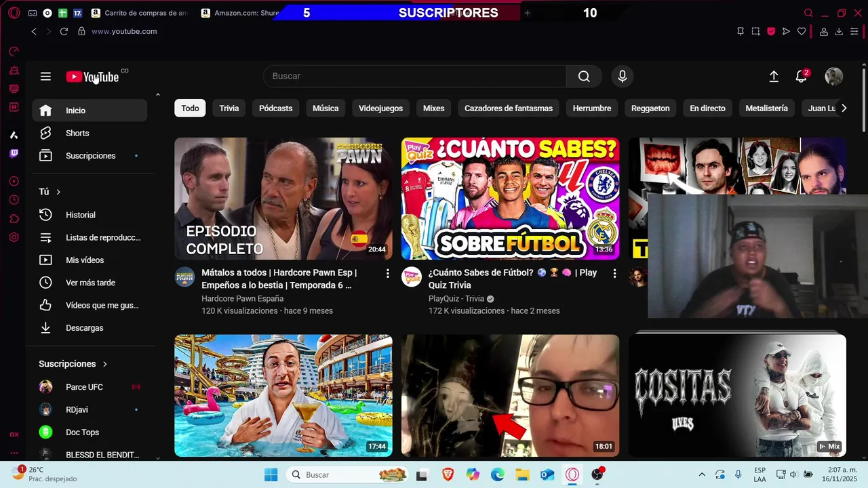868x488 pixels.
Task: Click the YouTube logo
Action: click(92, 77)
